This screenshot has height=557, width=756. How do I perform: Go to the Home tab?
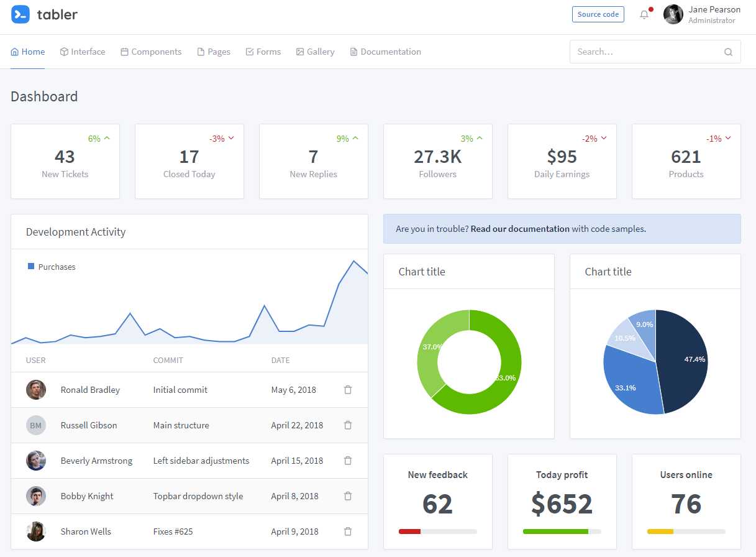(x=28, y=52)
